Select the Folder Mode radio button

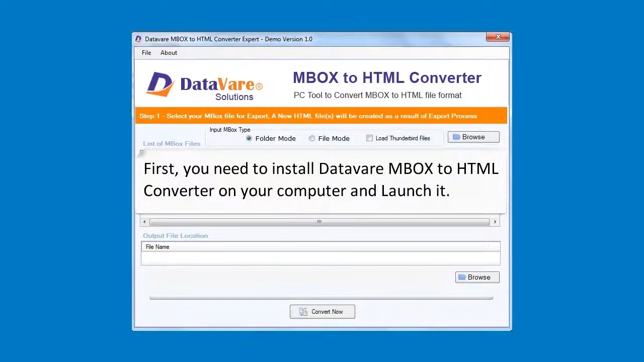249,138
